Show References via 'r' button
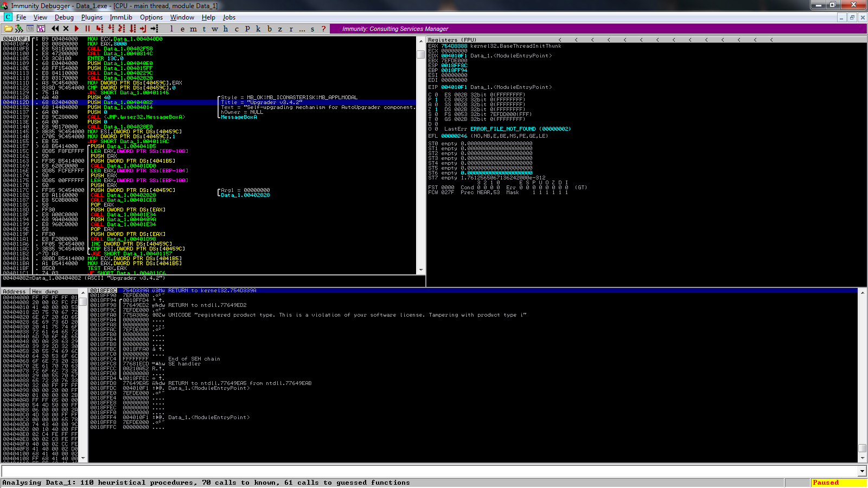Image resolution: width=868 pixels, height=488 pixels. pyautogui.click(x=291, y=29)
